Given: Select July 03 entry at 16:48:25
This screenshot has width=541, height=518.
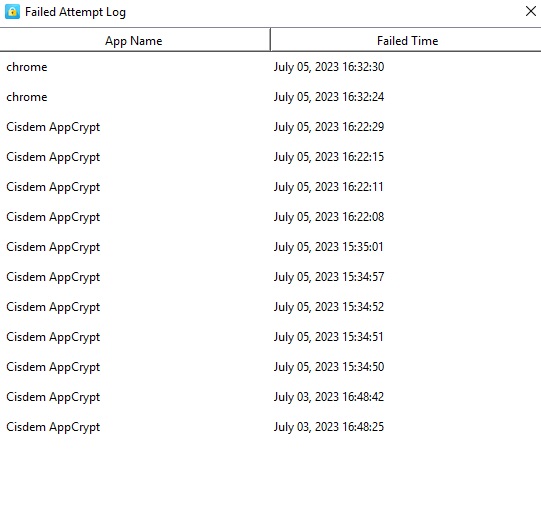Looking at the screenshot, I should tap(270, 427).
